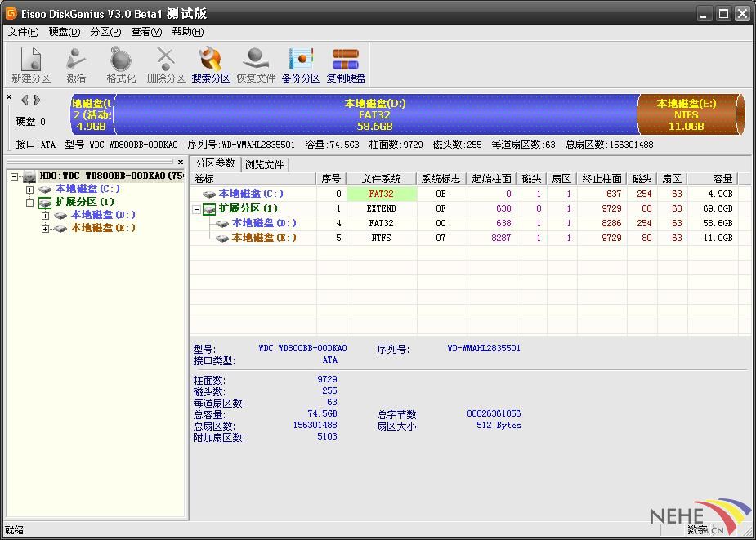
Task: Click the 激活 (activate) toolbar icon
Action: tap(76, 65)
